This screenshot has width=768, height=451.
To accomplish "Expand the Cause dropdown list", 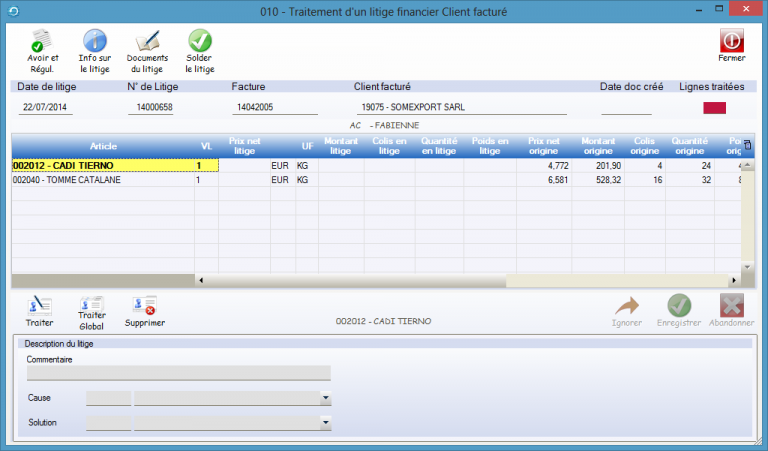I will click(x=325, y=398).
